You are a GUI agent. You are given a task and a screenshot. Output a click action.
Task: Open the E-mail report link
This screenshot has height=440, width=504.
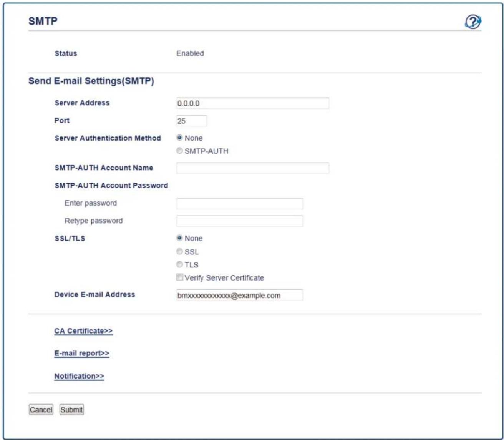82,353
